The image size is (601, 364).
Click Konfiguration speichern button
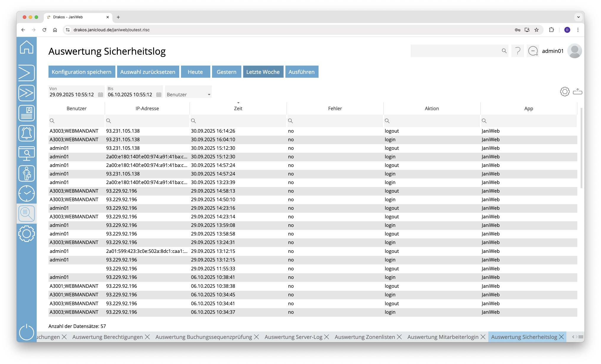[81, 72]
